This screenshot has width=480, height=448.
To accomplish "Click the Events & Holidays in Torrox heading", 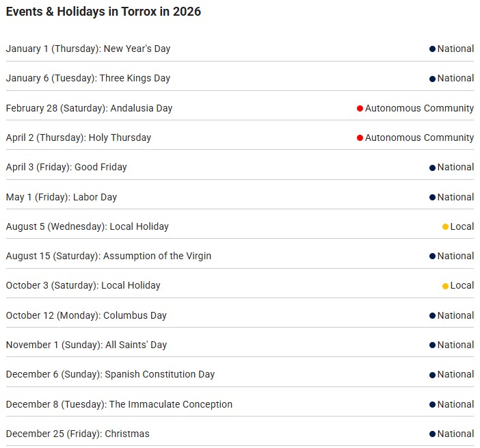I will (103, 12).
